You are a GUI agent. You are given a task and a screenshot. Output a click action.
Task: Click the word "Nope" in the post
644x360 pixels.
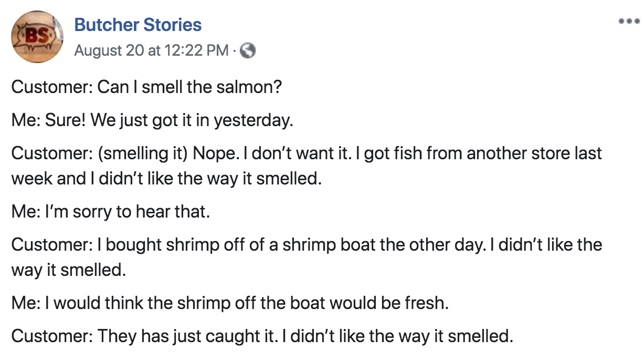click(212, 154)
